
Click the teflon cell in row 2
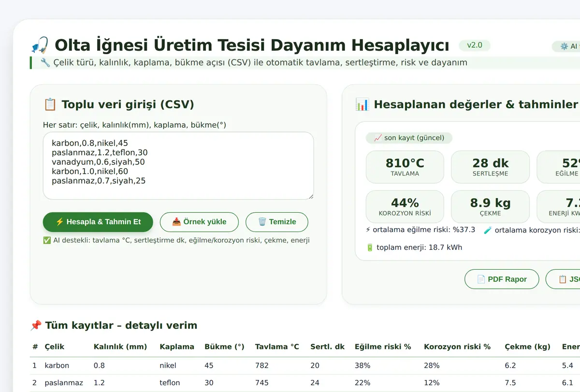tap(170, 383)
